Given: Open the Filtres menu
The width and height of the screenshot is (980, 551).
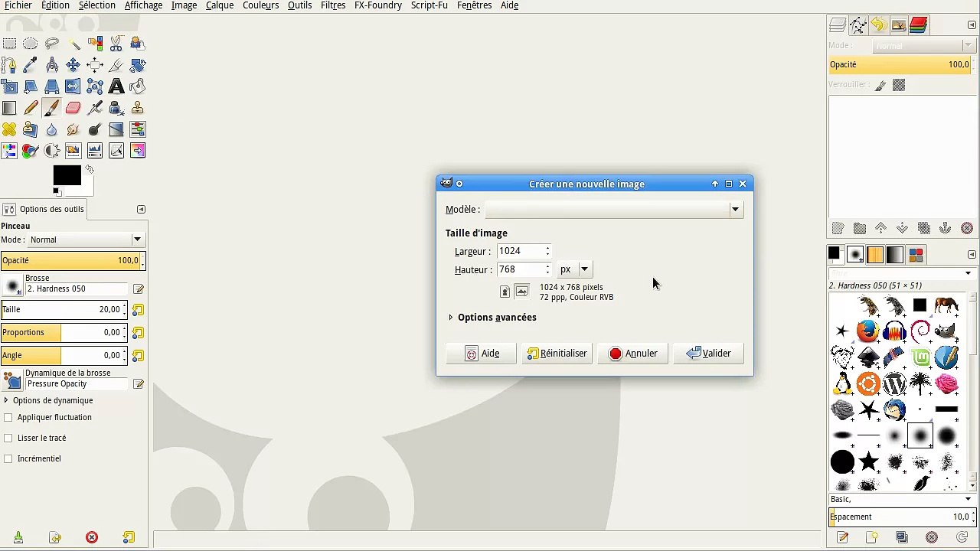Looking at the screenshot, I should coord(333,5).
